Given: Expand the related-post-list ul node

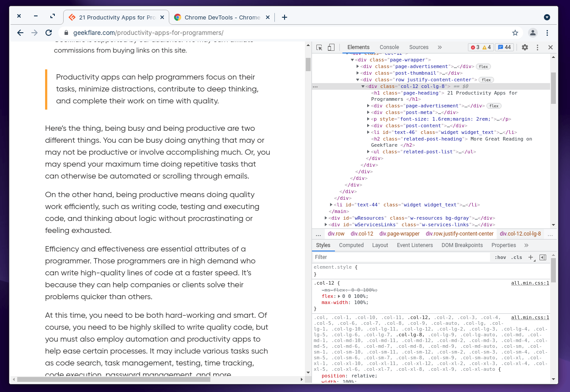Looking at the screenshot, I should point(369,152).
